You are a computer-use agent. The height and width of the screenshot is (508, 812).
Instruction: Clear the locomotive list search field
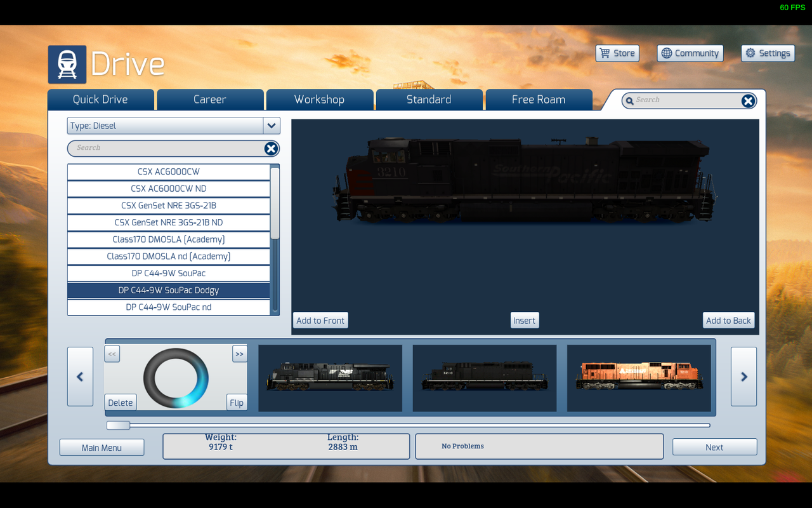click(271, 149)
